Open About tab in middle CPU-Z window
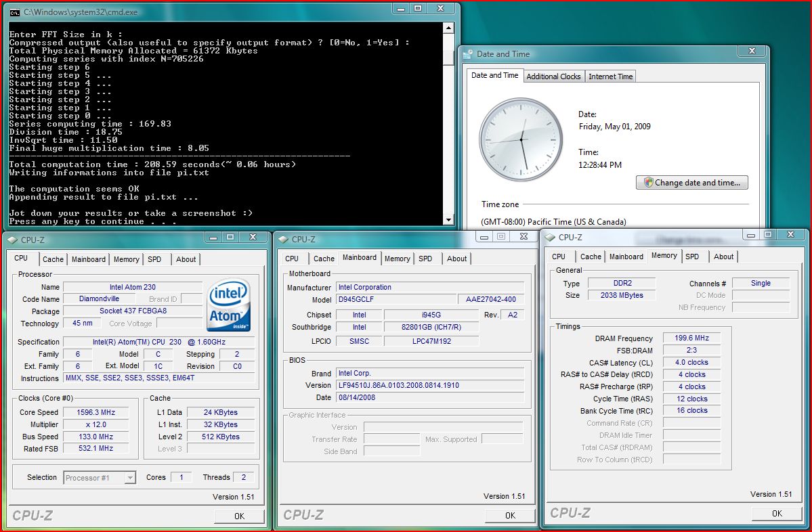Screen dimensions: 812x532 click(456, 259)
